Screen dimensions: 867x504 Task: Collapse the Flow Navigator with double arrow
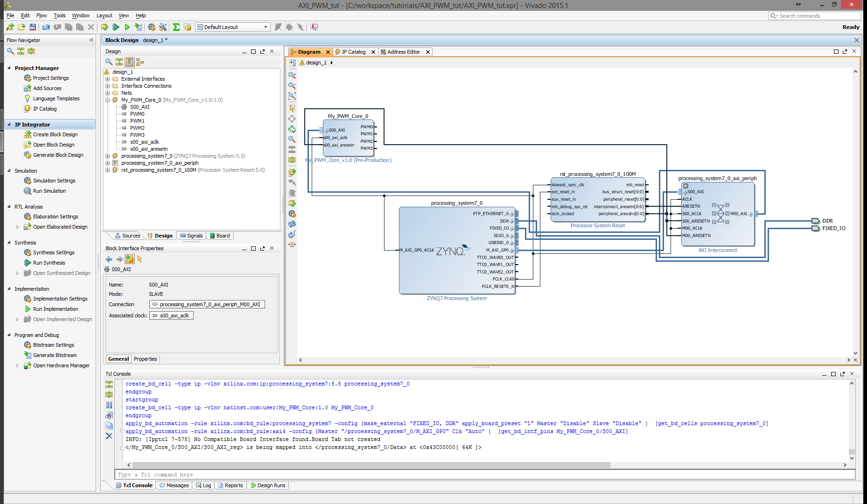pos(91,40)
